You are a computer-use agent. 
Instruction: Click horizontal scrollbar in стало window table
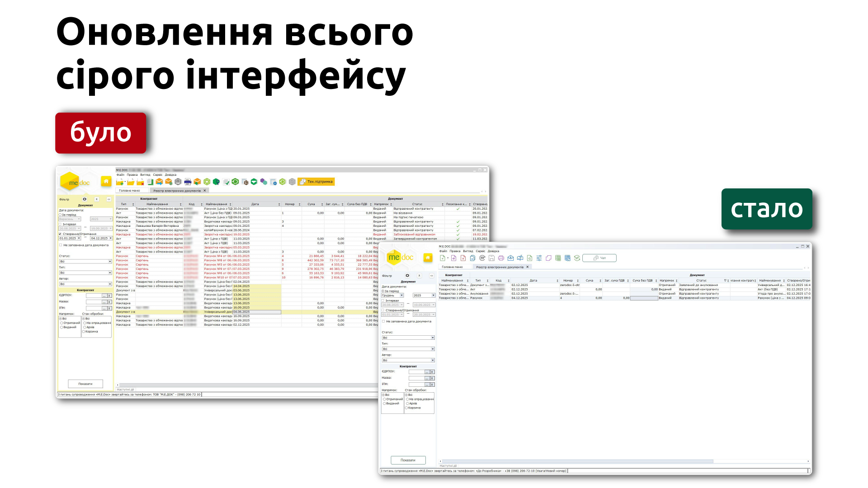click(576, 461)
